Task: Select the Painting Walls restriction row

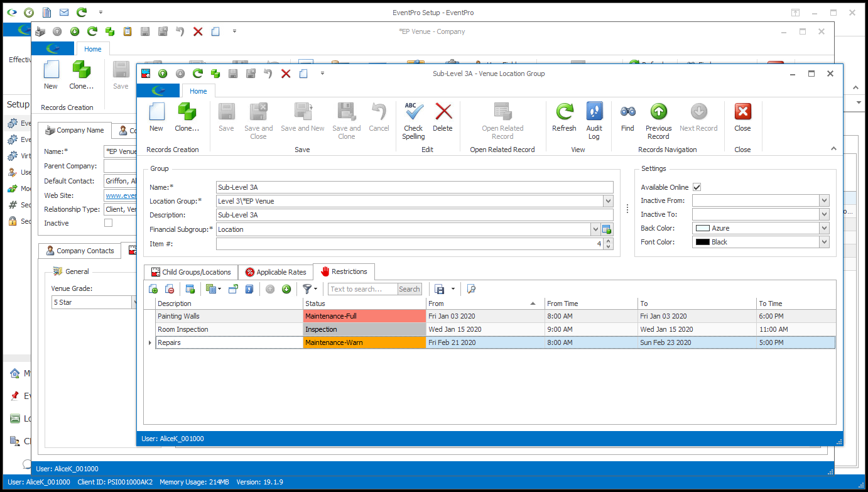Action: tap(496, 316)
